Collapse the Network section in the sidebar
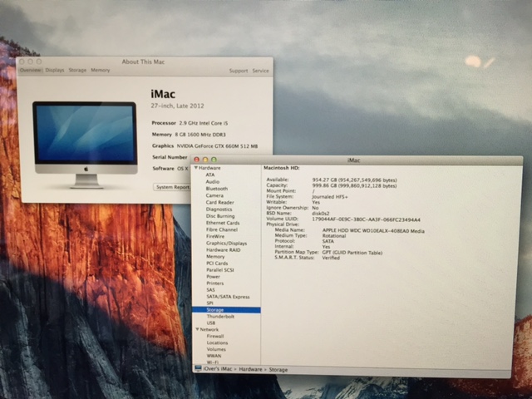The height and width of the screenshot is (399, 532). tap(198, 329)
